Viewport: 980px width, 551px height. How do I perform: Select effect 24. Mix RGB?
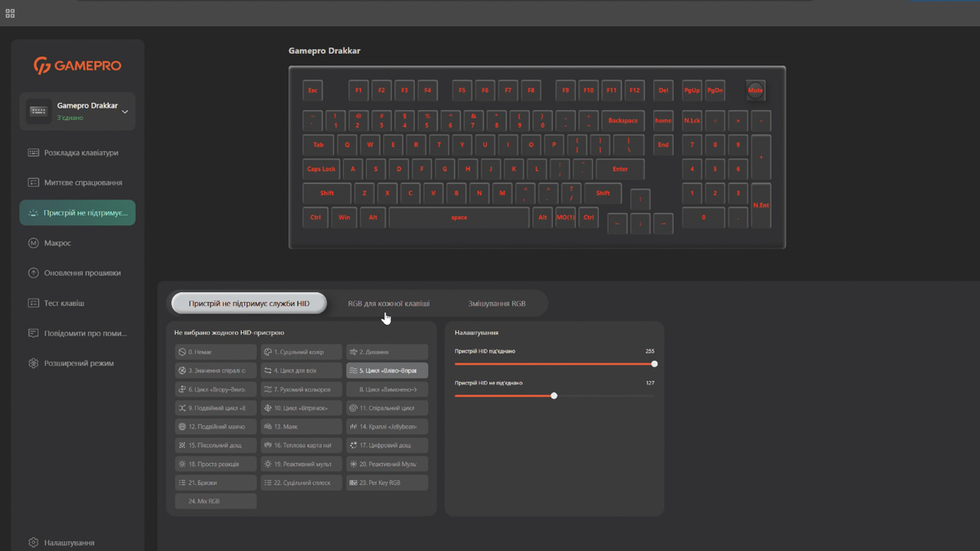[x=216, y=502]
